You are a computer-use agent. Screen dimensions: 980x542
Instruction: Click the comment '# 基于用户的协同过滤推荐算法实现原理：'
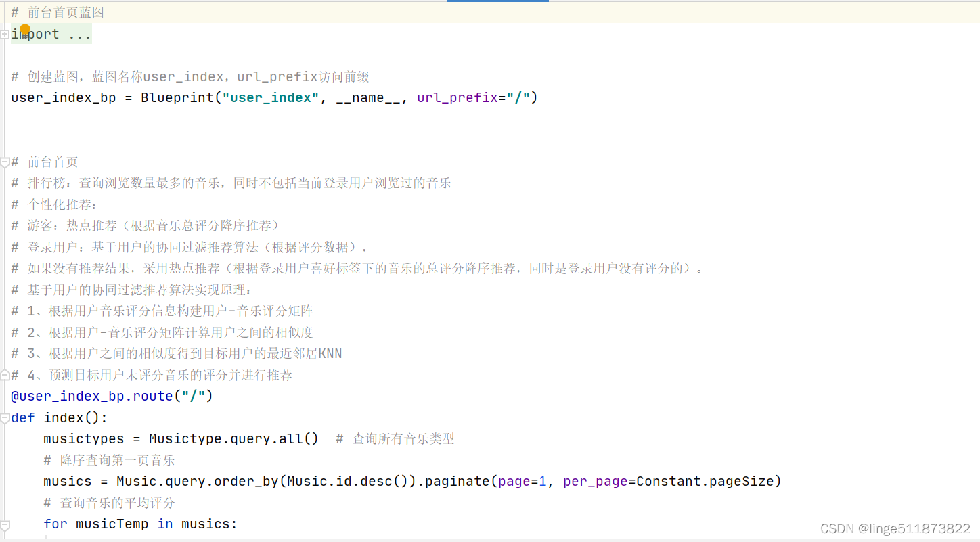point(132,290)
